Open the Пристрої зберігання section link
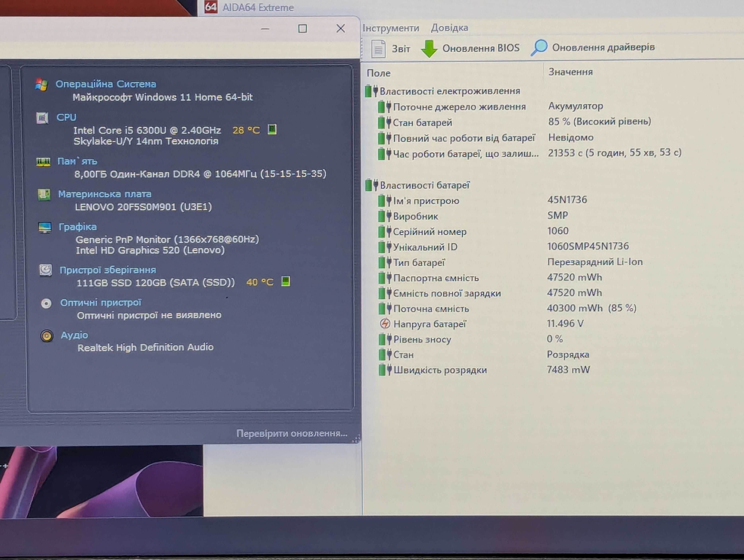This screenshot has width=744, height=560. [108, 270]
